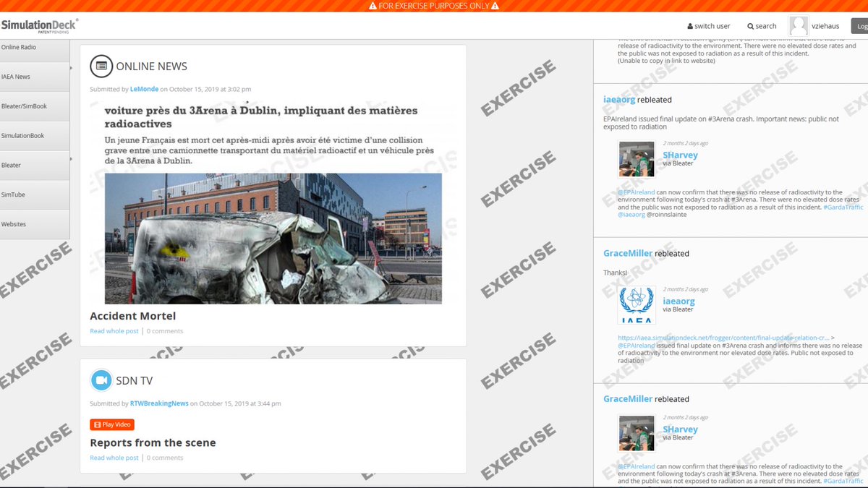The image size is (868, 488).
Task: Click the SDN TV camera icon
Action: point(101,380)
